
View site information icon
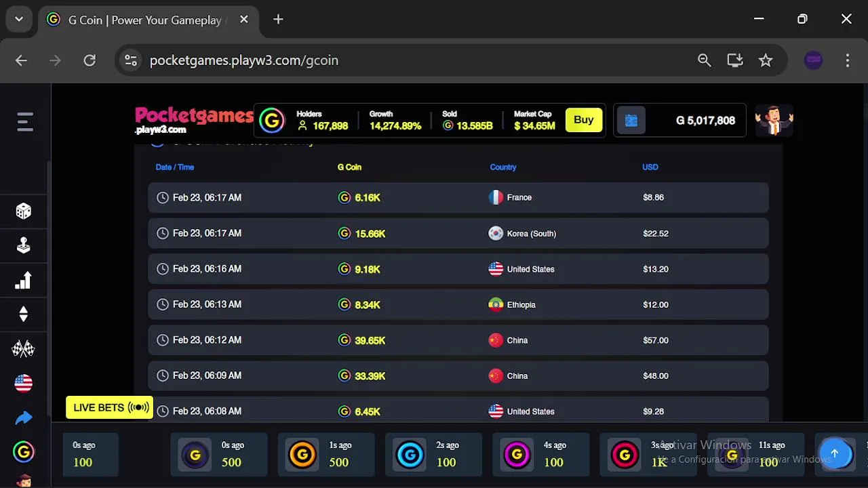[x=131, y=60]
